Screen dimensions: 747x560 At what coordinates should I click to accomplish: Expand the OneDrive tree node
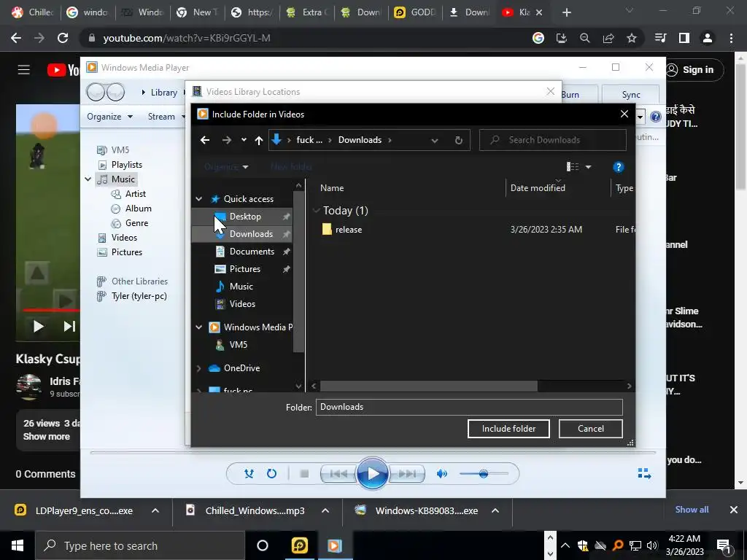(x=198, y=368)
